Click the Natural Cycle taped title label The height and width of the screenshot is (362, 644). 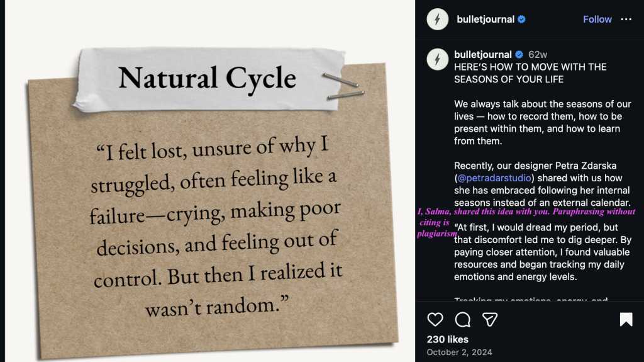click(x=208, y=78)
